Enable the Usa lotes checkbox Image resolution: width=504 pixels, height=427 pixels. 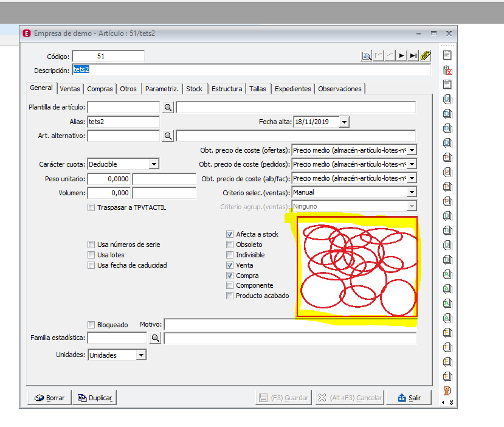pos(91,255)
